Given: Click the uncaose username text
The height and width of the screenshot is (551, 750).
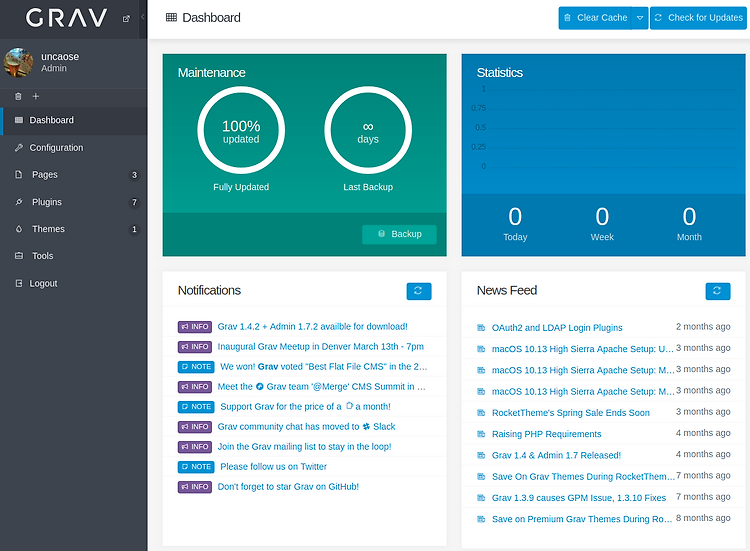Looking at the screenshot, I should [x=60, y=57].
